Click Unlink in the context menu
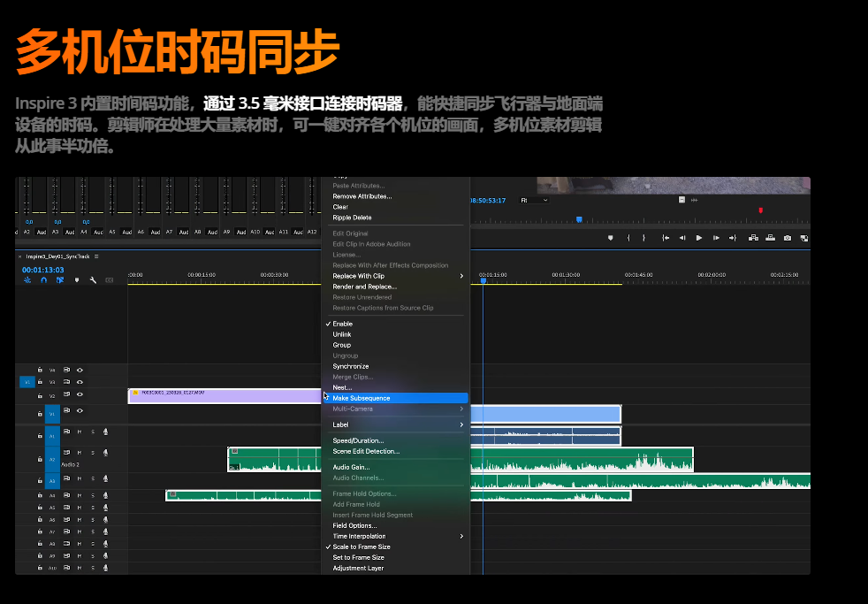Viewport: 868px width, 604px height. tap(395, 334)
